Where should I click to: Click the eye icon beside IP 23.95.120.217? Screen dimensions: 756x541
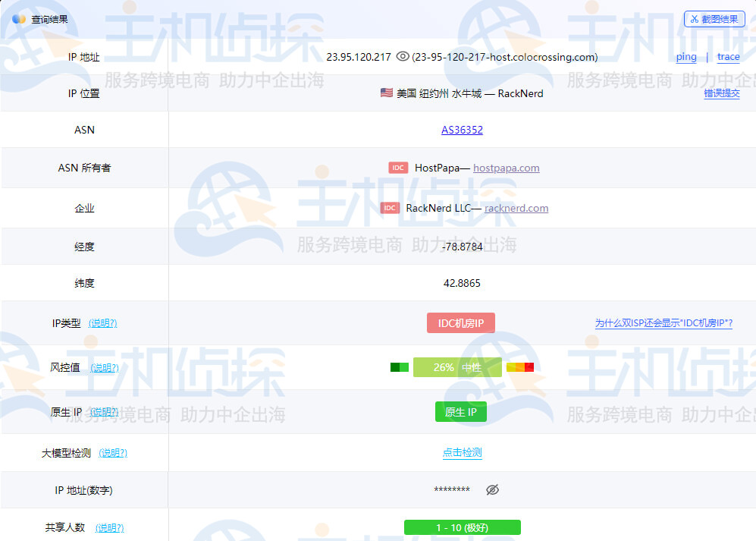pyautogui.click(x=403, y=57)
